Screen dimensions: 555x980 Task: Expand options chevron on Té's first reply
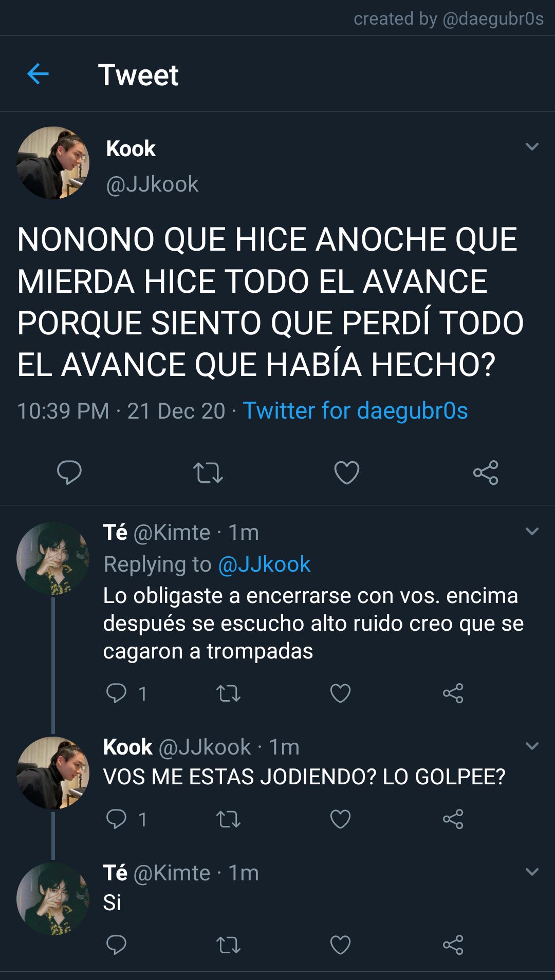(532, 532)
